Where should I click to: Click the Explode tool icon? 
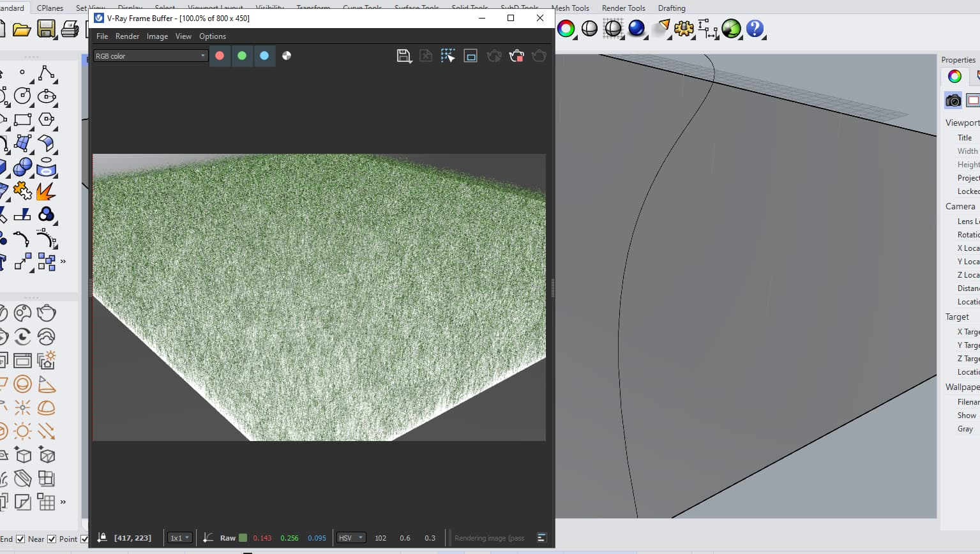click(46, 190)
